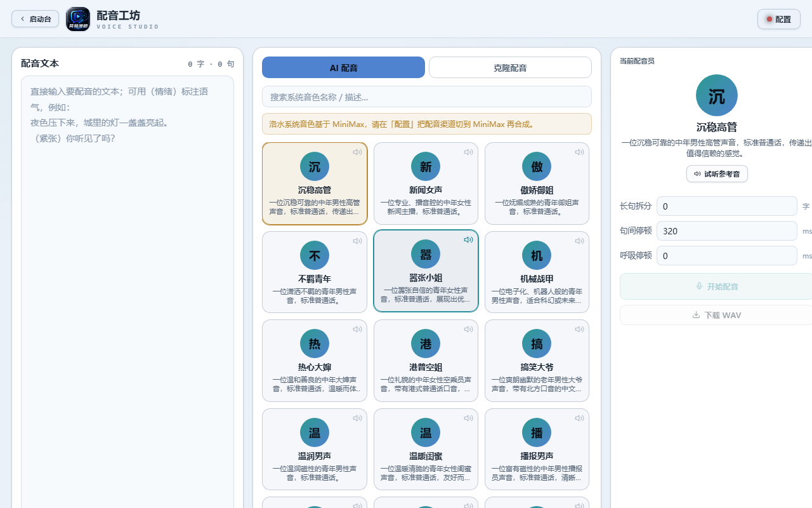Click the 机 avatar in 机械战甲 card
The image size is (812, 508).
[537, 256]
